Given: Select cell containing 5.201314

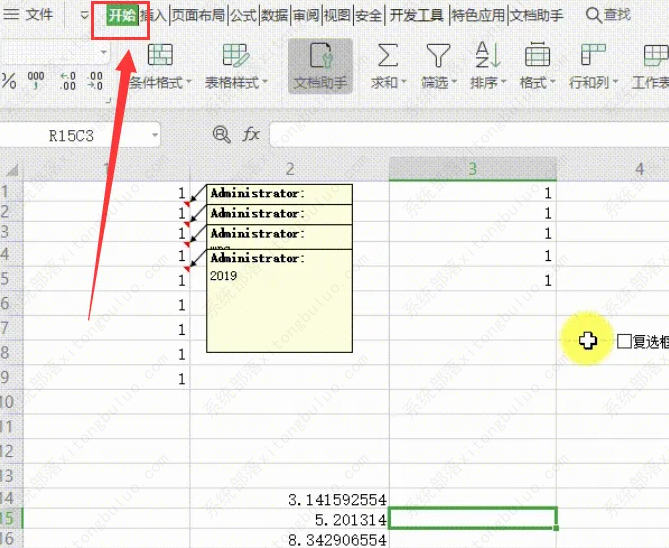Looking at the screenshot, I should (x=290, y=519).
